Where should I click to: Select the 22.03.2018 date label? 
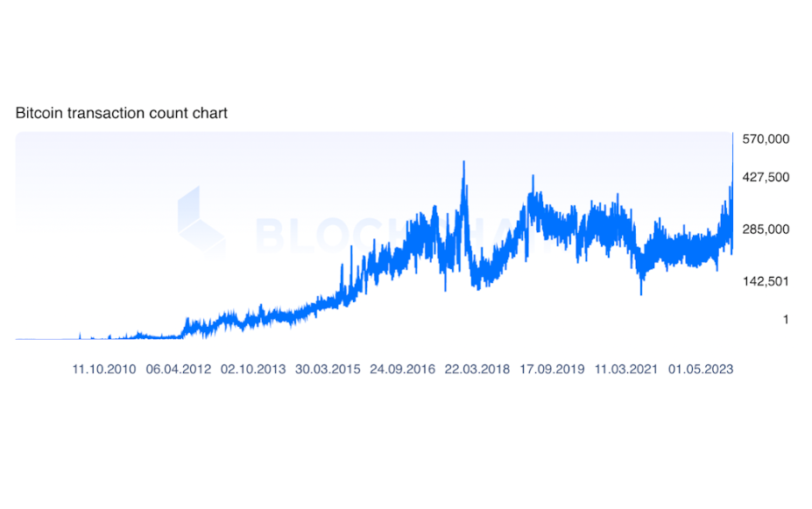point(477,369)
